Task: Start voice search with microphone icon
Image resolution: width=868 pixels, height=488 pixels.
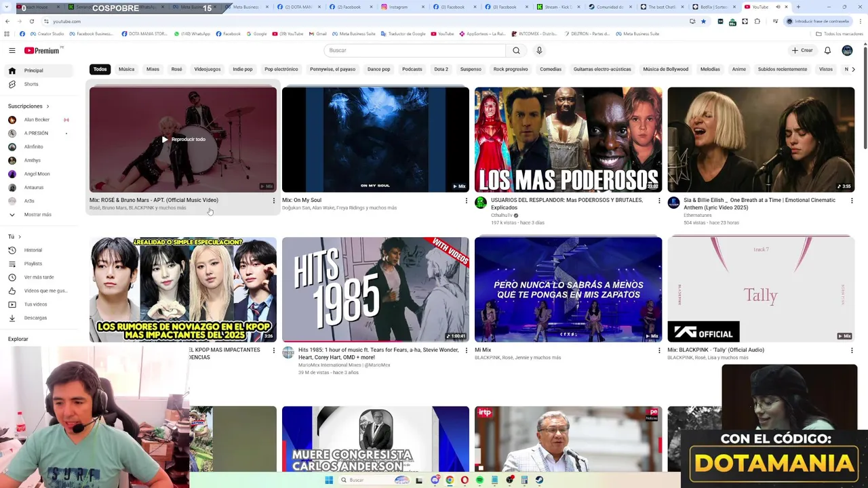Action: [539, 50]
